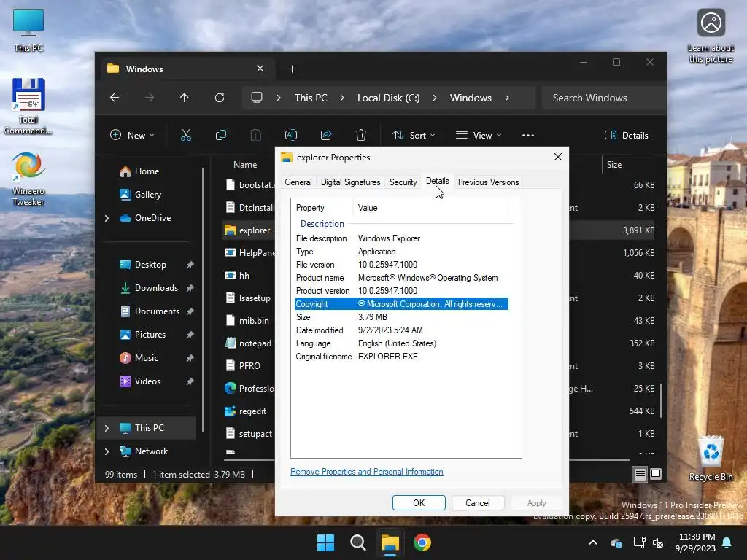The image size is (747, 560).
Task: Go back with the left arrow
Action: pos(115,98)
